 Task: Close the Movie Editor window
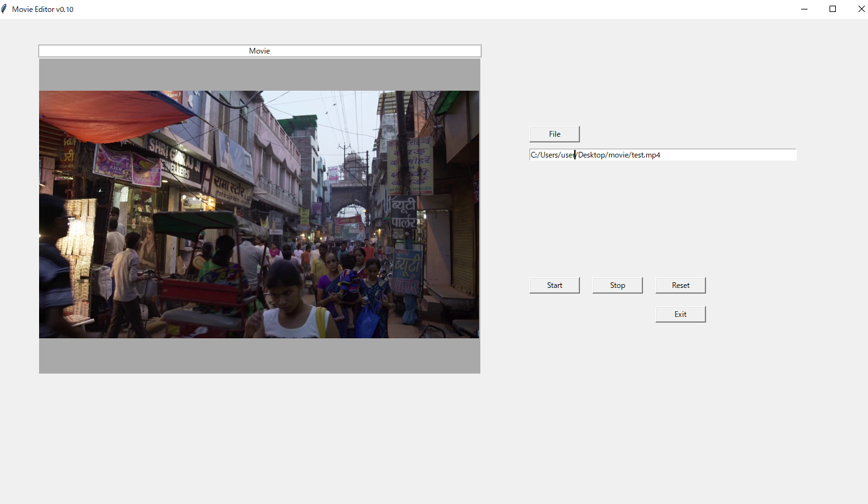861,9
